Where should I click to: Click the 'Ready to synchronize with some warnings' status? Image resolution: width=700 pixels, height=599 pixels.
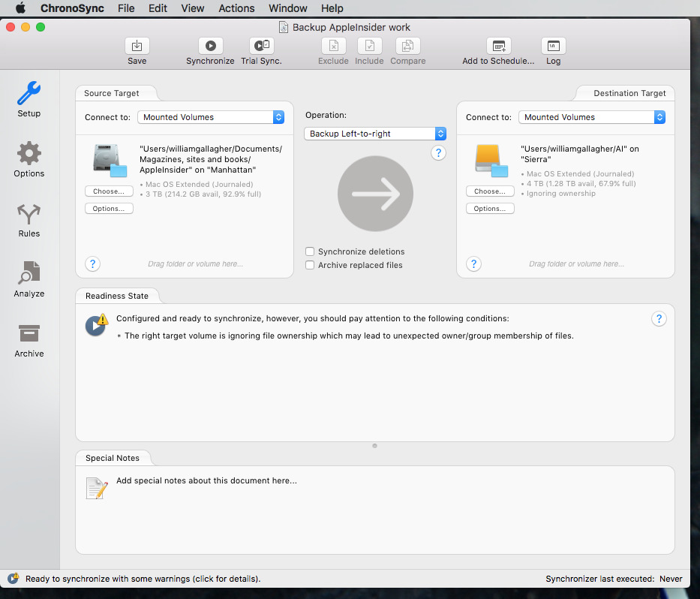point(143,579)
